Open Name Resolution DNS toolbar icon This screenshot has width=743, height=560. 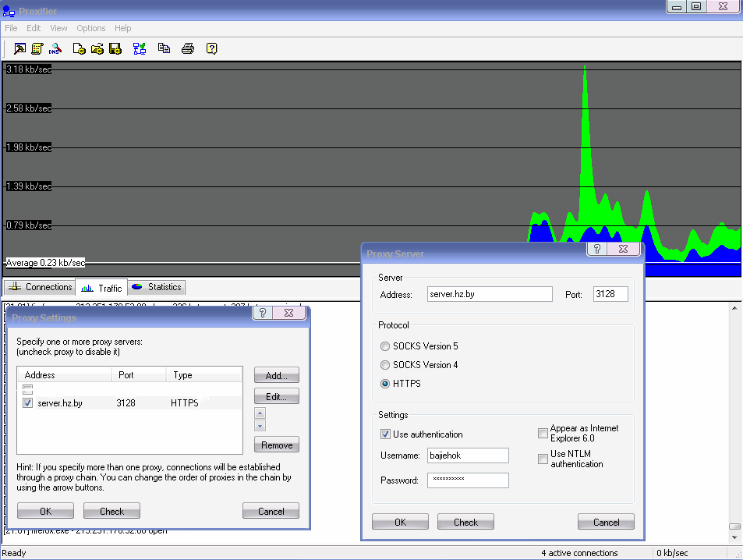55,48
